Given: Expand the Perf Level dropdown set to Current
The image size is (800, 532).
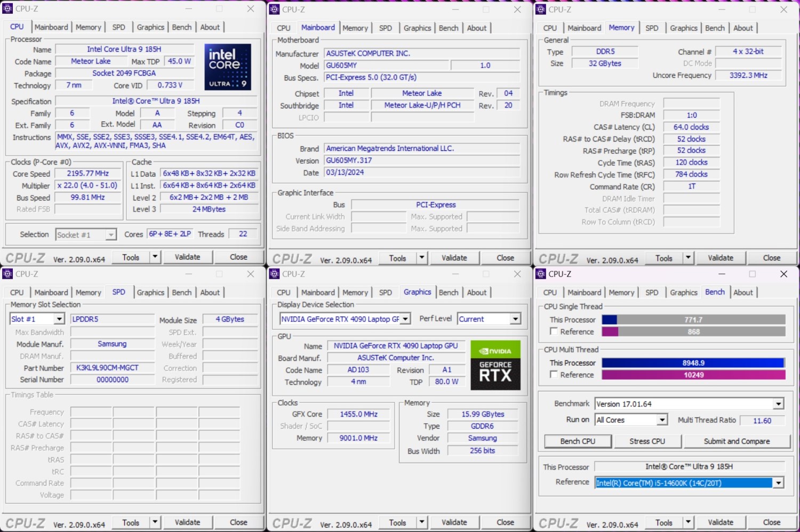Looking at the screenshot, I should (x=515, y=319).
